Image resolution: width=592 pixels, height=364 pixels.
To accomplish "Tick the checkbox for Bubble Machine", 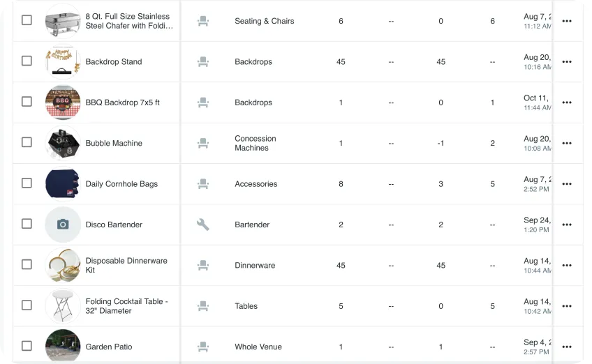I will tap(27, 142).
